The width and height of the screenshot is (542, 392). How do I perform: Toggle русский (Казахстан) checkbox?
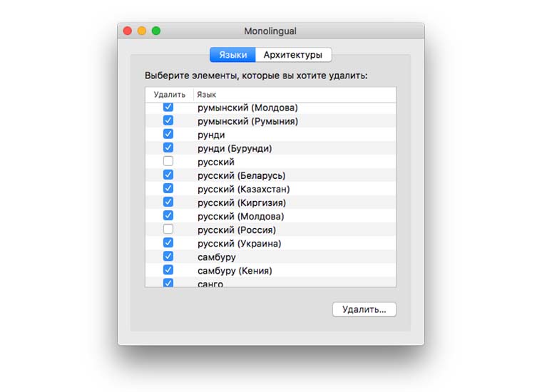coord(168,189)
